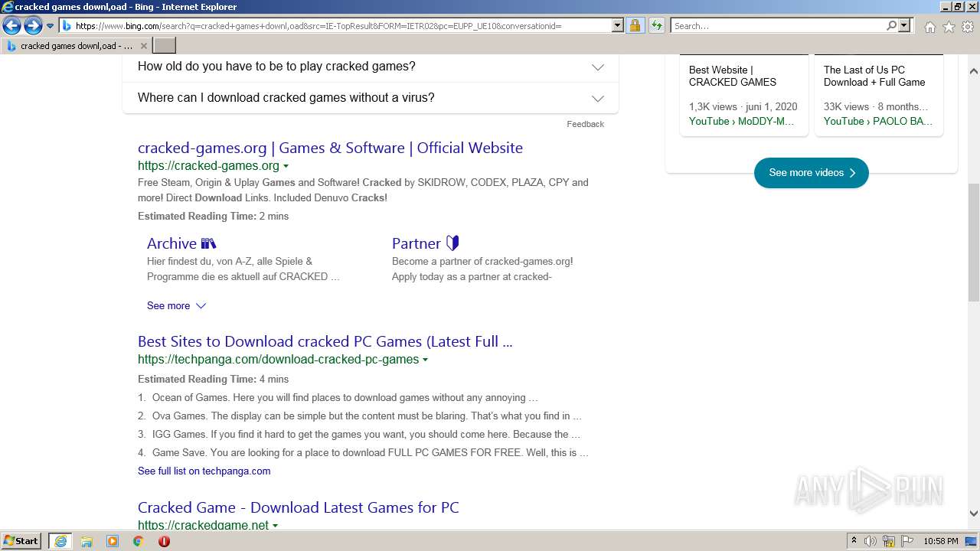Open the Home page icon

(x=929, y=27)
